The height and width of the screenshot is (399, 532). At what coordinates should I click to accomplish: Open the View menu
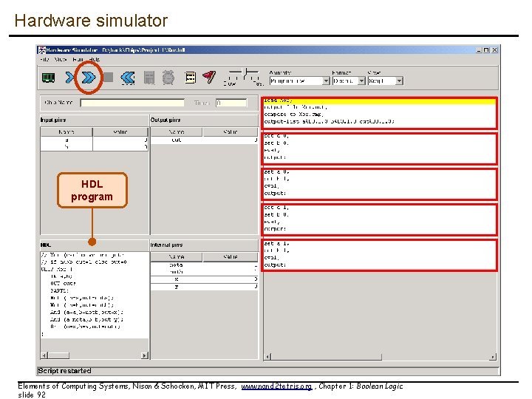pos(61,59)
